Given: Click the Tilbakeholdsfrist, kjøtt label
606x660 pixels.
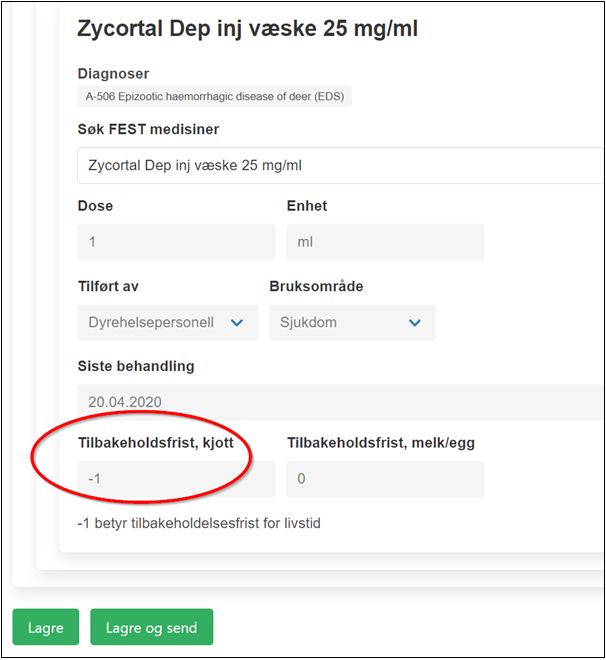Looking at the screenshot, I should [156, 443].
